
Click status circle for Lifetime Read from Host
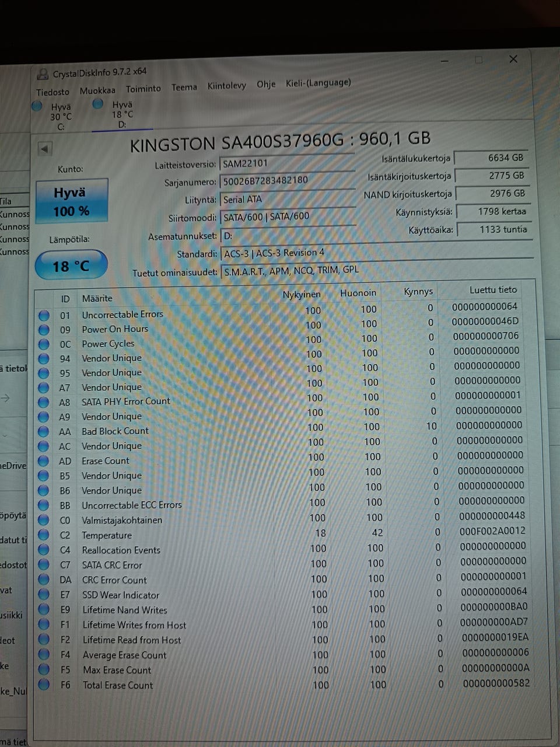tap(44, 640)
